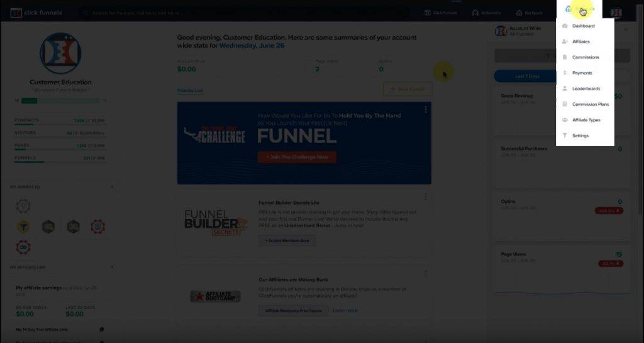644x343 pixels.
Task: Expand the Account Wide funnels selector
Action: coord(626,30)
